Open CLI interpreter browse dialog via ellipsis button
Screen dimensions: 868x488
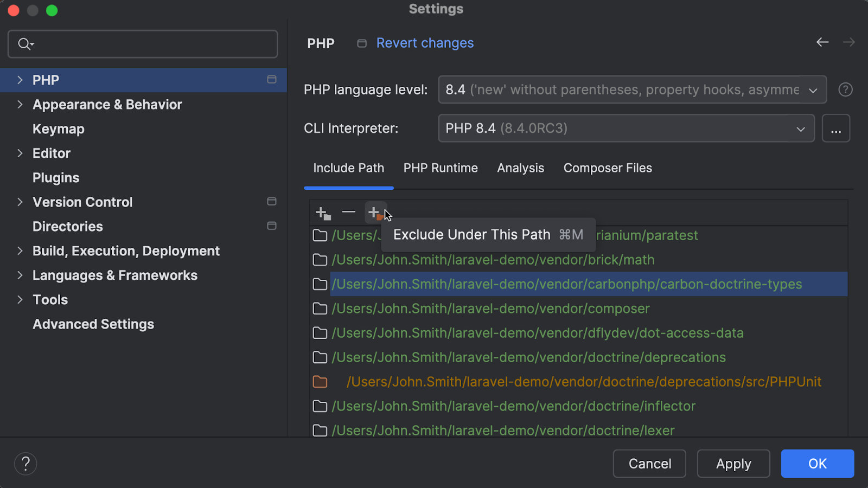coord(835,129)
